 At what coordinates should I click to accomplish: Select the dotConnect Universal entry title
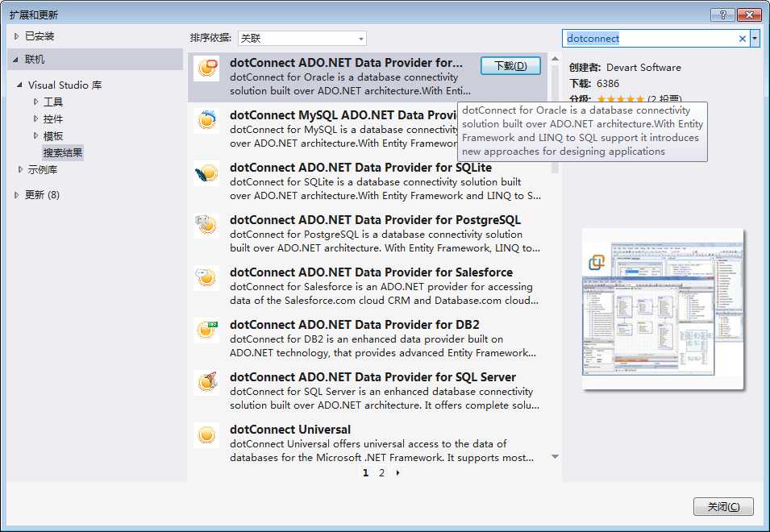coord(290,430)
